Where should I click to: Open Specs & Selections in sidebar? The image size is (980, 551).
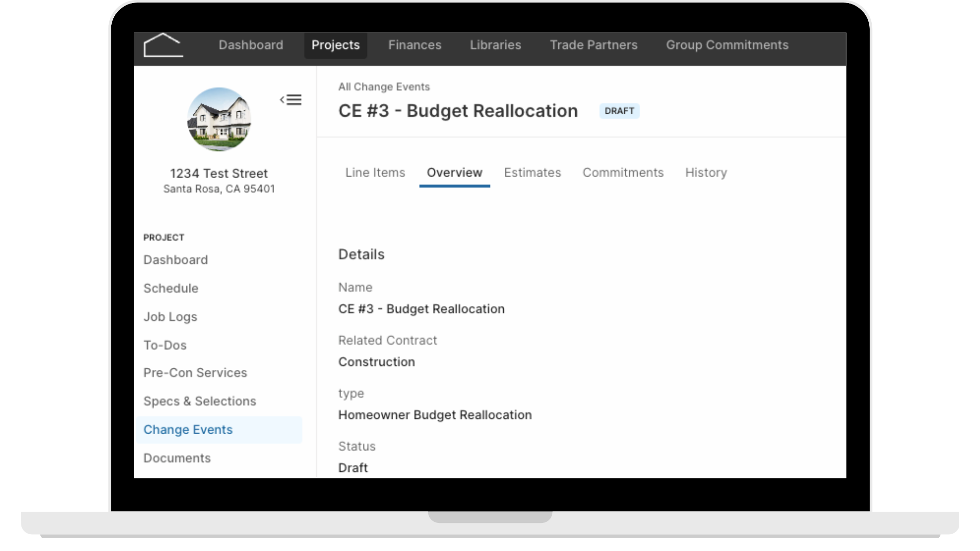[200, 401]
